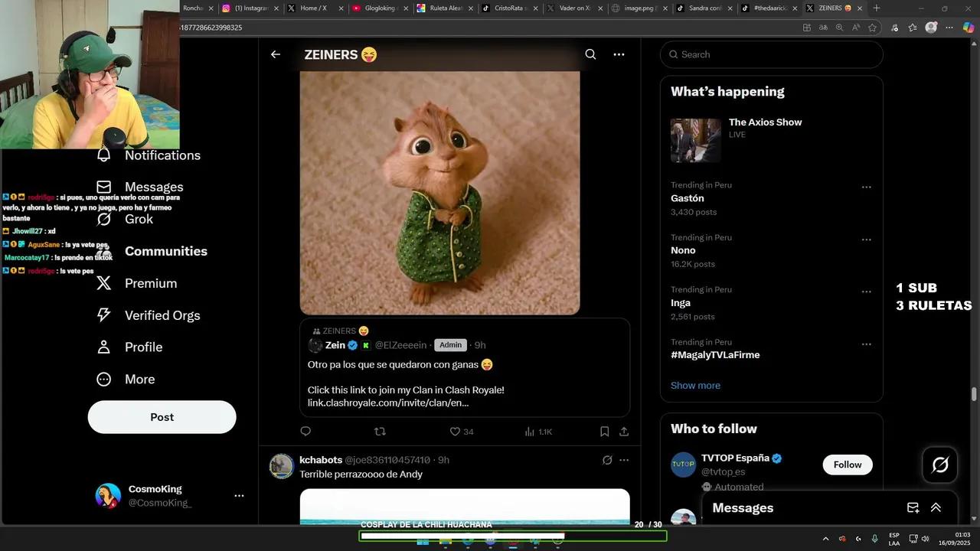Open kchabots profile name

(x=321, y=460)
